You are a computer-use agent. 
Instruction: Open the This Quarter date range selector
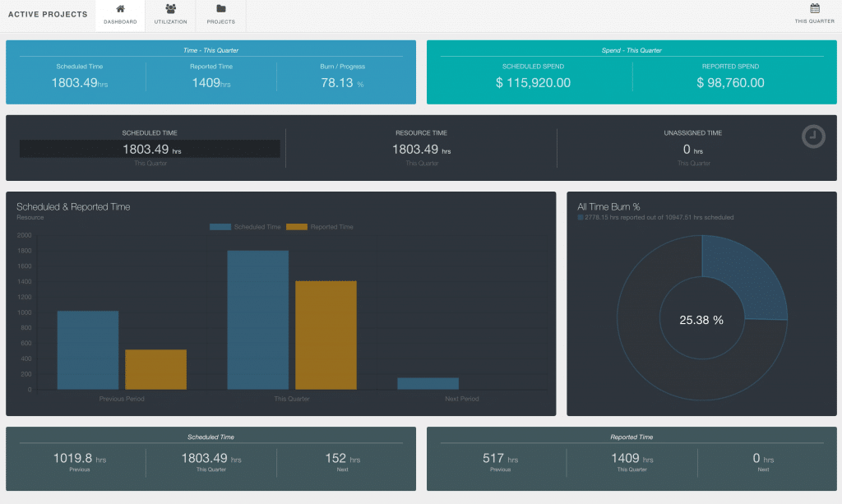[x=814, y=15]
